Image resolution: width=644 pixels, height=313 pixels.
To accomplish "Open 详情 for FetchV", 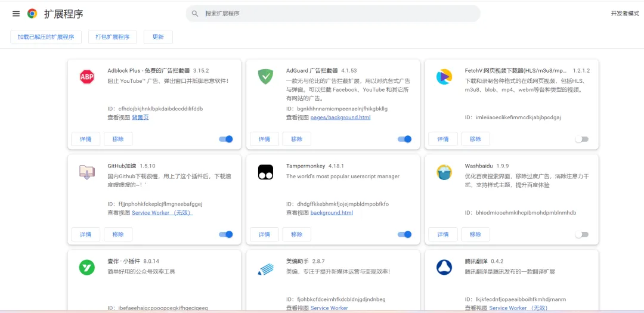I will [442, 139].
